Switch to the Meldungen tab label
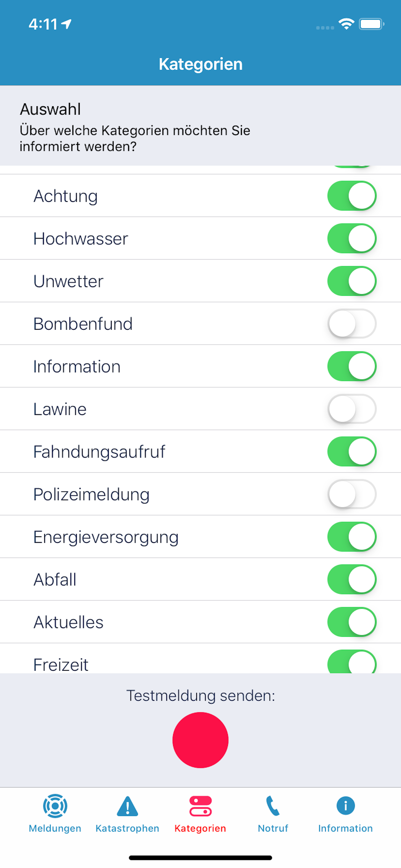The height and width of the screenshot is (868, 401). coord(55,828)
